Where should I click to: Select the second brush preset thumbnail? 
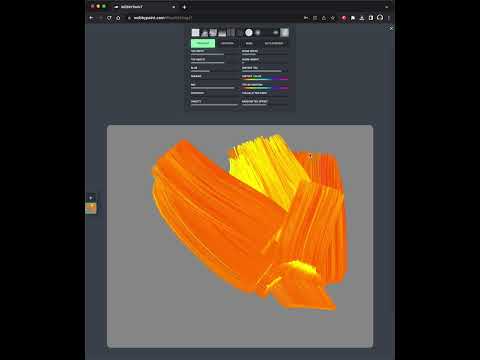pyautogui.click(x=204, y=33)
